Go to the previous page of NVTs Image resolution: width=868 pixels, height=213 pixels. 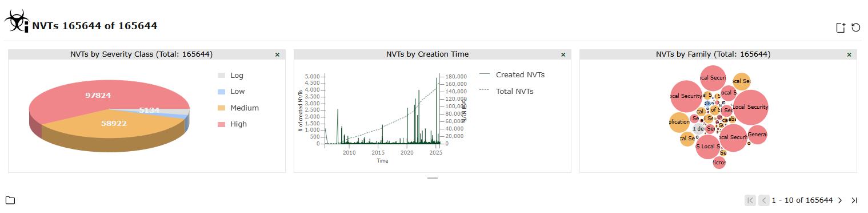pos(764,200)
